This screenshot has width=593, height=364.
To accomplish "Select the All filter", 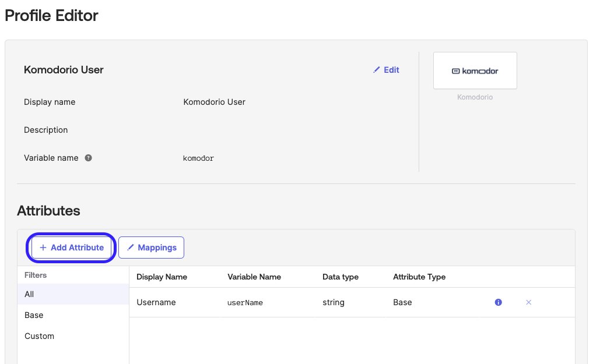I will tap(73, 294).
